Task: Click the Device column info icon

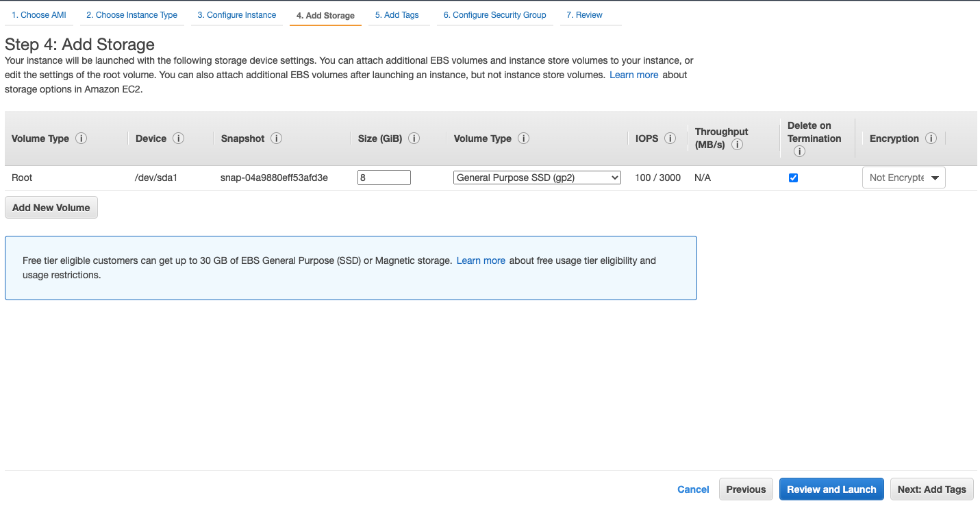Action: (178, 138)
